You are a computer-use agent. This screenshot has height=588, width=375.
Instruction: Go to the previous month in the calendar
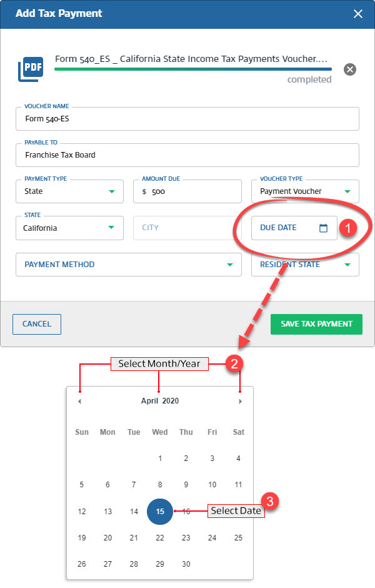coord(79,401)
